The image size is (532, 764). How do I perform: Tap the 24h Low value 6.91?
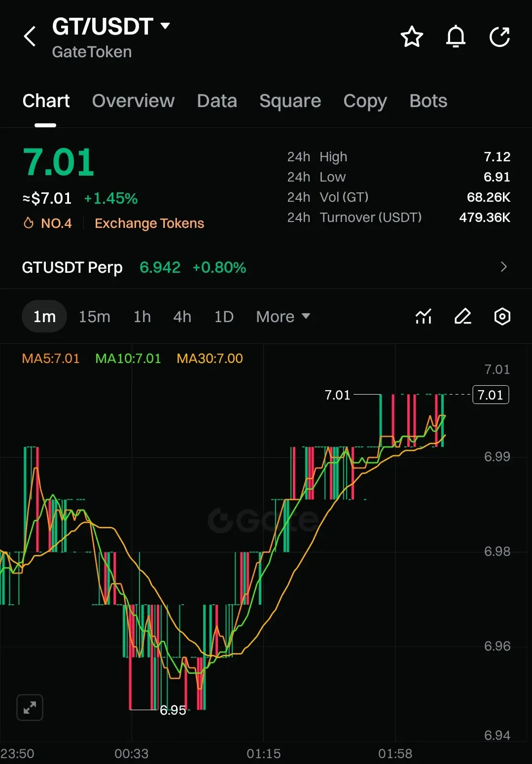(x=497, y=177)
